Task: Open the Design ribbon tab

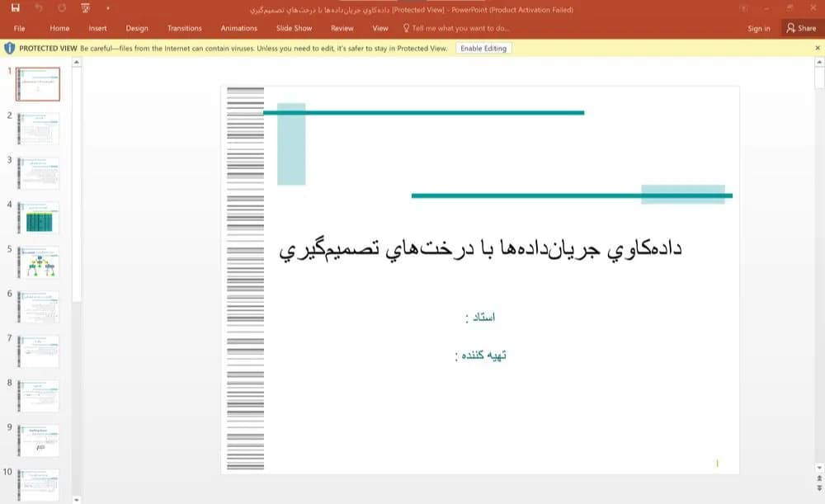Action: pyautogui.click(x=137, y=28)
